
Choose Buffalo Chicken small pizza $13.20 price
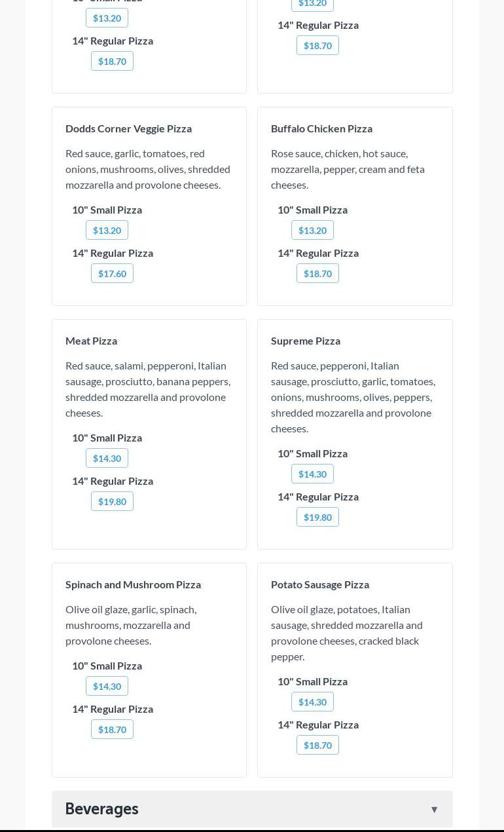(x=312, y=230)
